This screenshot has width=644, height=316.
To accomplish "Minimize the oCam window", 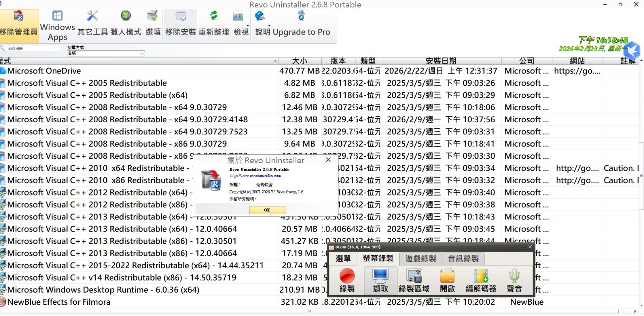I will (523, 247).
